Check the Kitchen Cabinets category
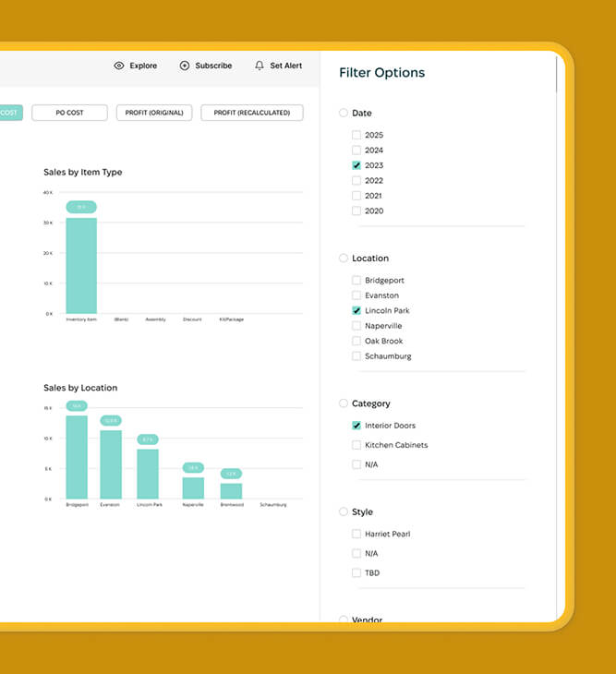616x674 pixels. 356,445
